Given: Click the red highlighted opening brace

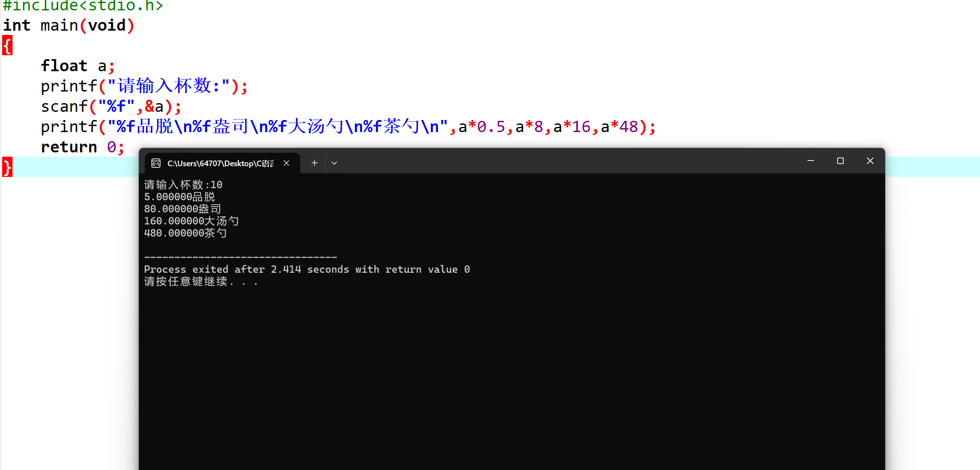Looking at the screenshot, I should point(7,45).
